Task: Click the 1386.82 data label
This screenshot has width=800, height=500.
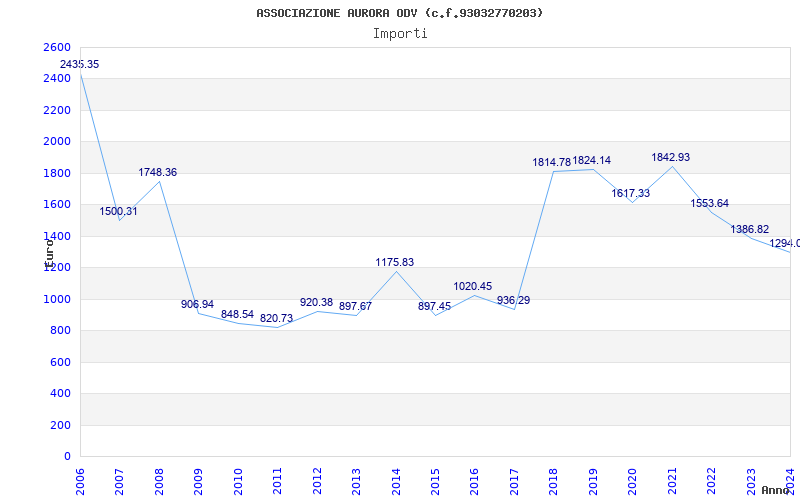Action: pos(749,229)
